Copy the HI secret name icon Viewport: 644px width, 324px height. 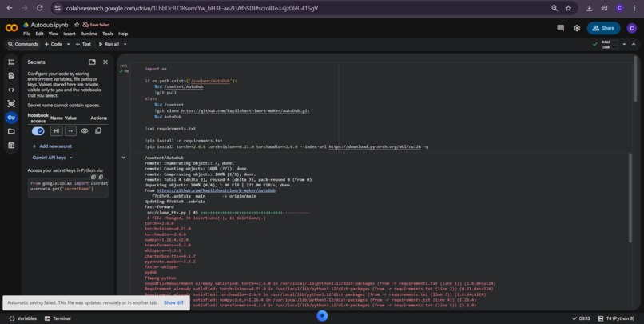tap(98, 130)
